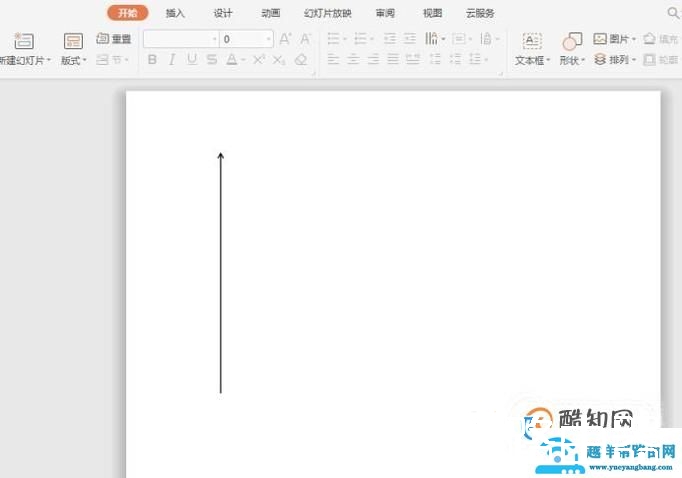The image size is (682, 478).
Task: Toggle Bold formatting
Action: pos(152,60)
